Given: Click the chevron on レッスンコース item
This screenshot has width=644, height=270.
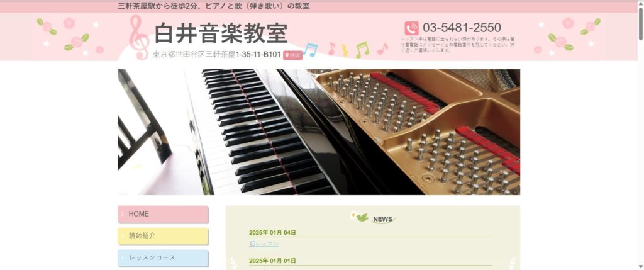Looking at the screenshot, I should coord(123,257).
